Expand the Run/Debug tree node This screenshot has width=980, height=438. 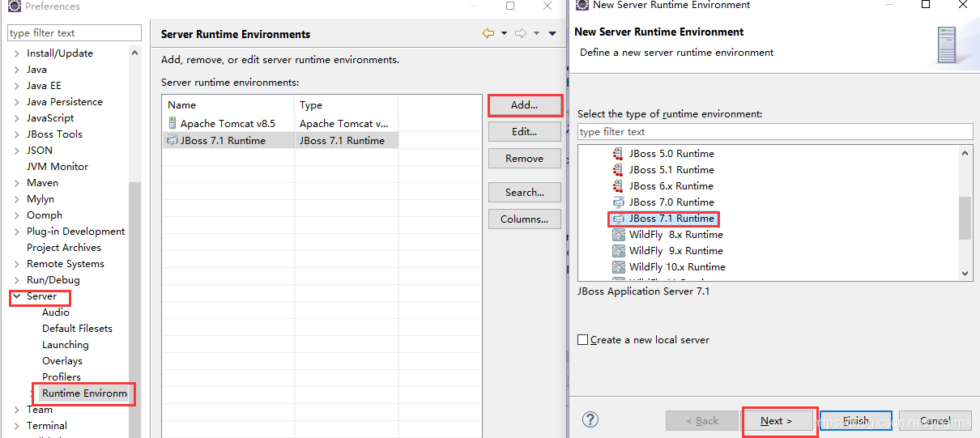coord(17,280)
